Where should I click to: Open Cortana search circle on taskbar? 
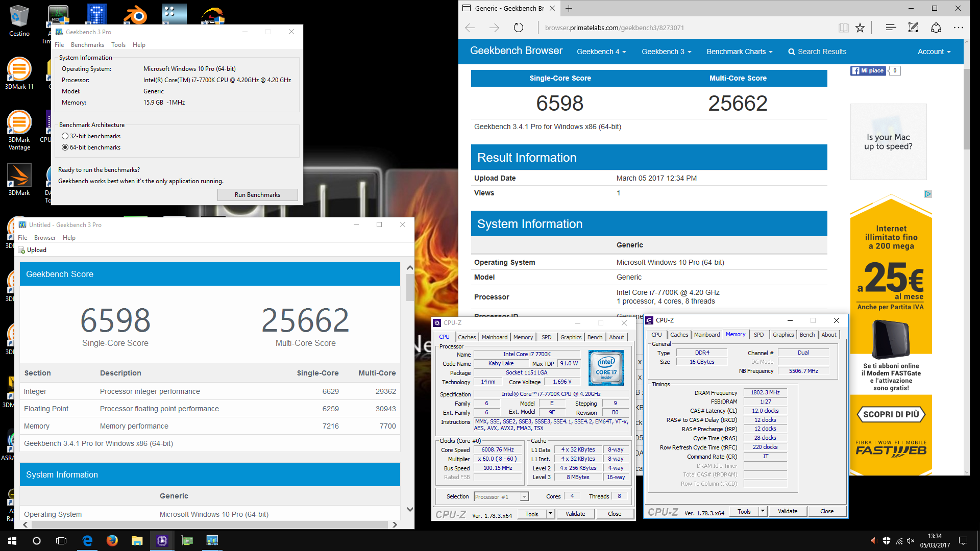coord(37,541)
